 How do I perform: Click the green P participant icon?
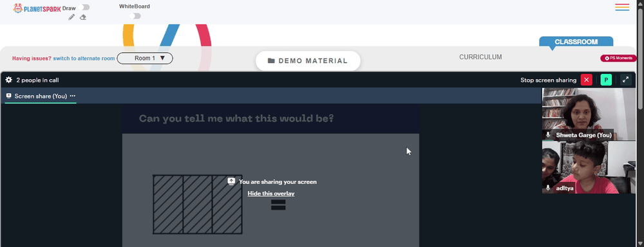point(606,80)
